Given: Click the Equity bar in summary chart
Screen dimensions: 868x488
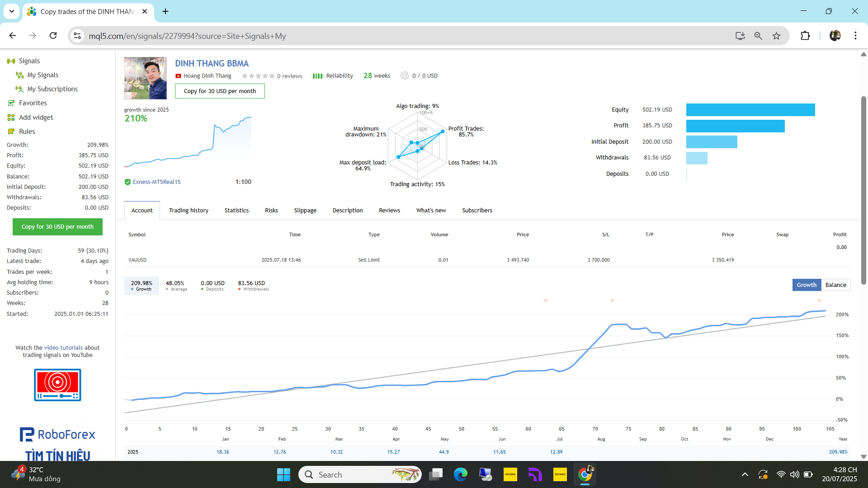Looking at the screenshot, I should click(x=750, y=110).
